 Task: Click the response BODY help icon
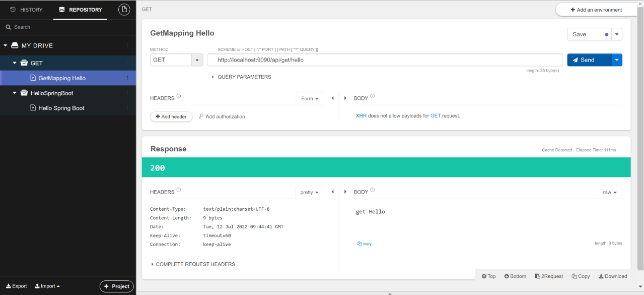pos(373,190)
